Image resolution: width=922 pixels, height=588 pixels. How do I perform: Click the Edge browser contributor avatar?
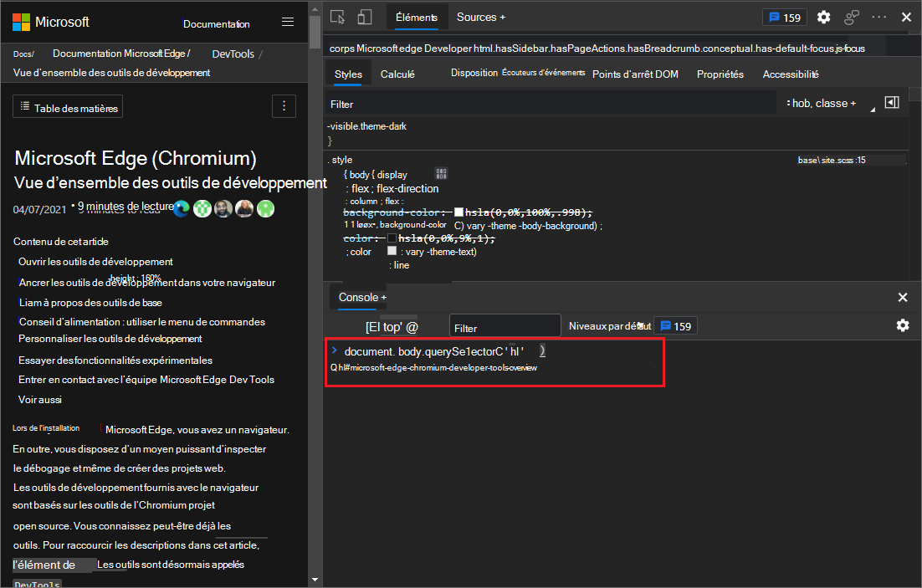182,209
